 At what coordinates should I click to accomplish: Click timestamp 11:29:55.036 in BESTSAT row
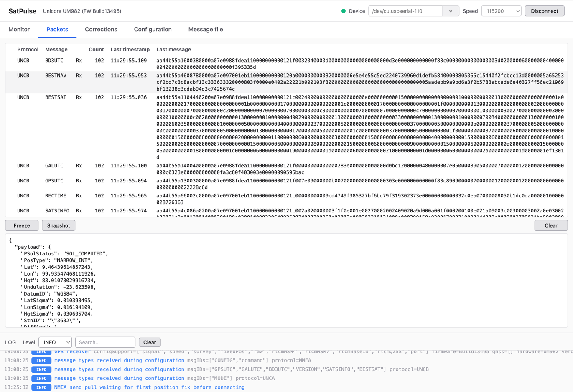point(129,97)
